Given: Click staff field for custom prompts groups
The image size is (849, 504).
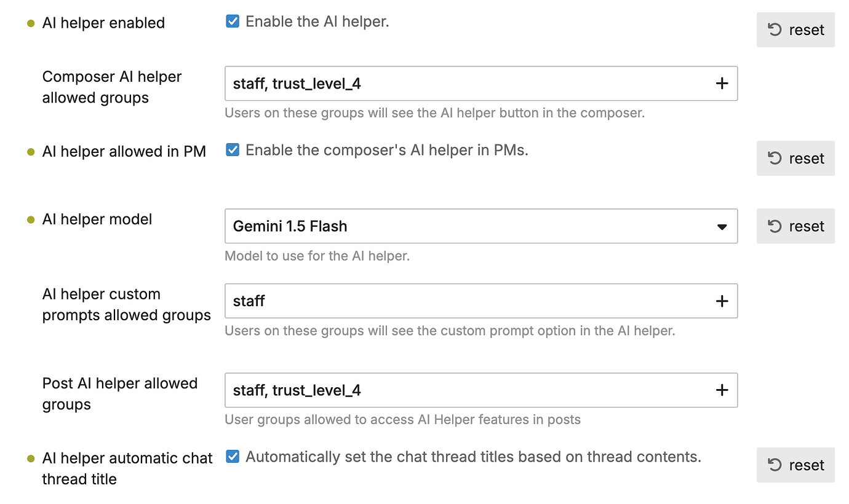Looking at the screenshot, I should coord(481,301).
